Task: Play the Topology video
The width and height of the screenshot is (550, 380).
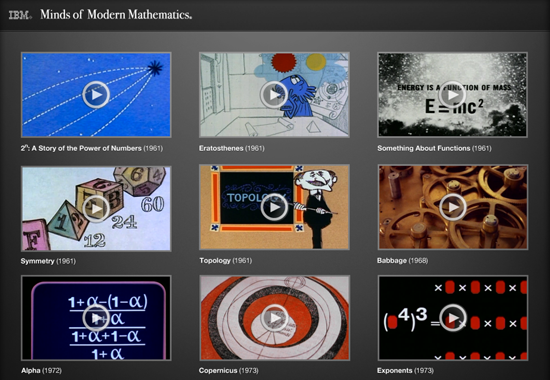Action: (x=274, y=207)
